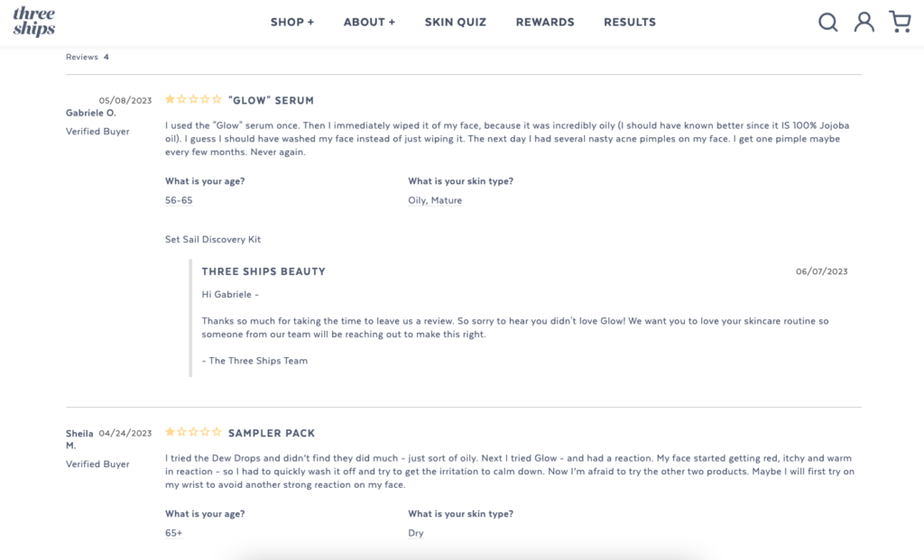
Task: Click star rating on Sampler Pack review
Action: [x=193, y=433]
